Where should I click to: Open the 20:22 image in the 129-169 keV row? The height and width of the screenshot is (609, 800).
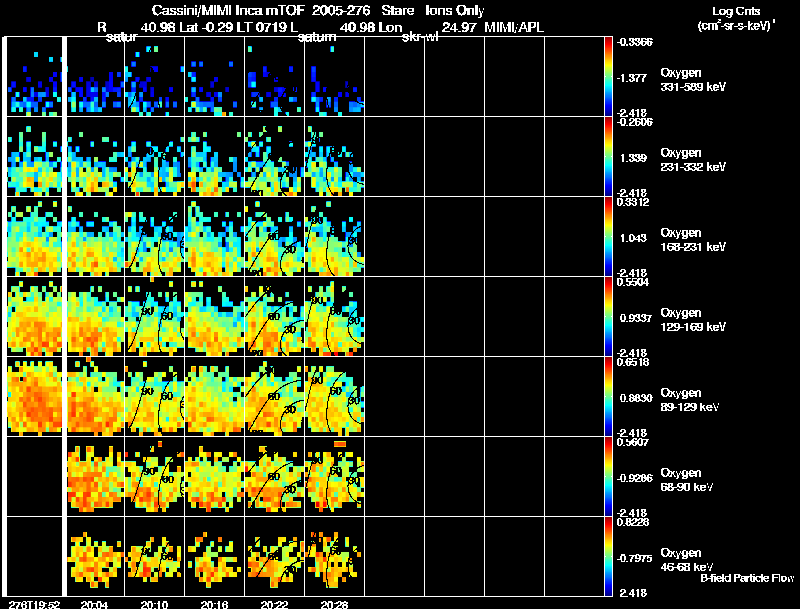[274, 317]
